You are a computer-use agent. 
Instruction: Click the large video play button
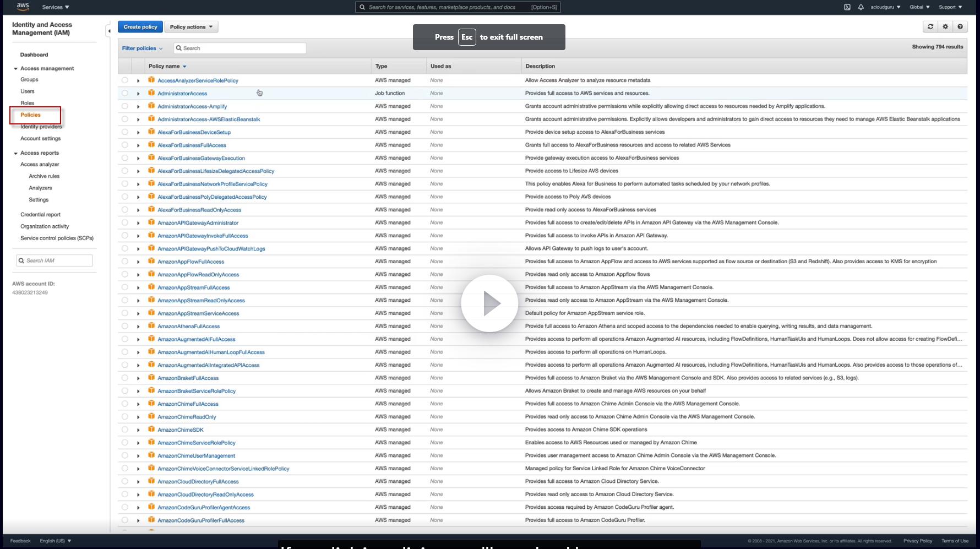tap(489, 303)
